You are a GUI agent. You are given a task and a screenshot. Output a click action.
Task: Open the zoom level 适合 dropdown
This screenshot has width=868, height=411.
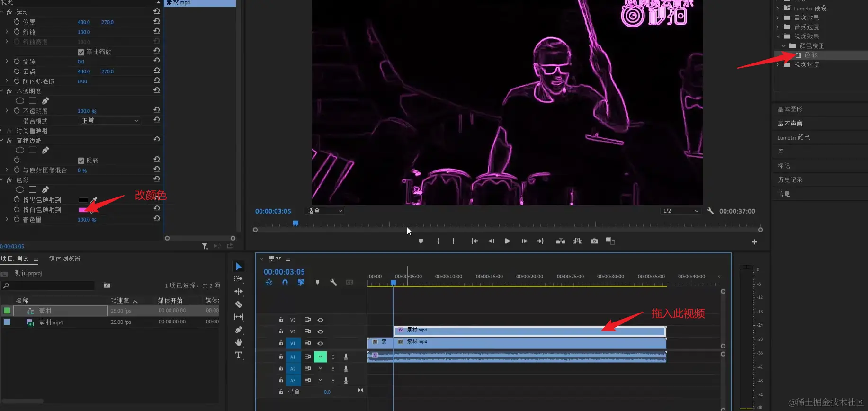(x=324, y=211)
